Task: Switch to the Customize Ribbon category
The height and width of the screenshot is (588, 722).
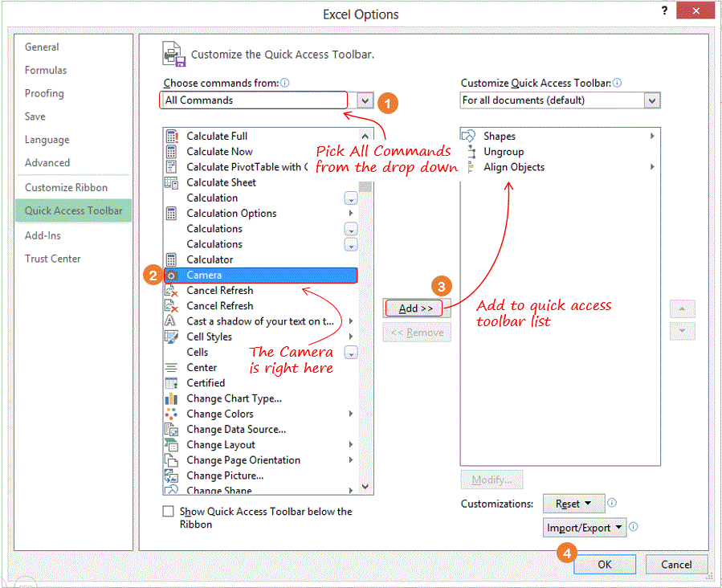Action: coord(66,188)
